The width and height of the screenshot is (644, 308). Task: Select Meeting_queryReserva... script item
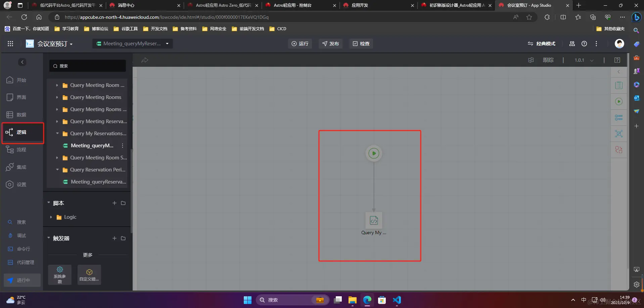coord(95,182)
